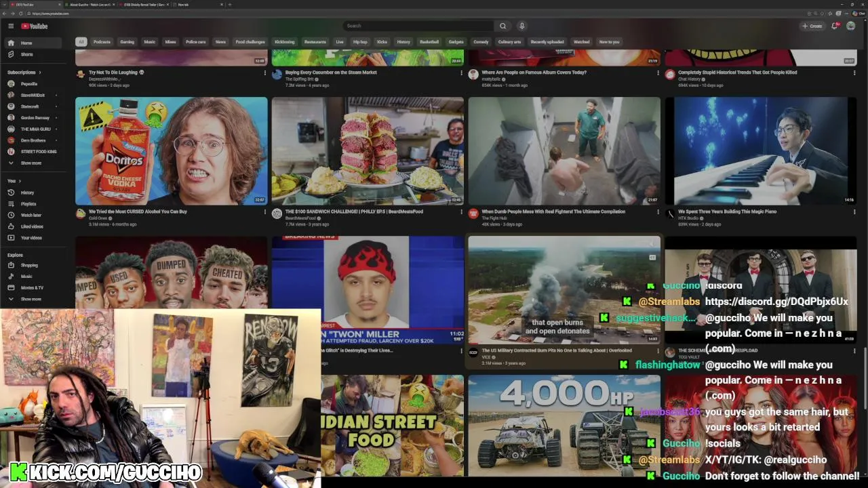Reload the page in the browser
The height and width of the screenshot is (488, 868).
coord(20,14)
